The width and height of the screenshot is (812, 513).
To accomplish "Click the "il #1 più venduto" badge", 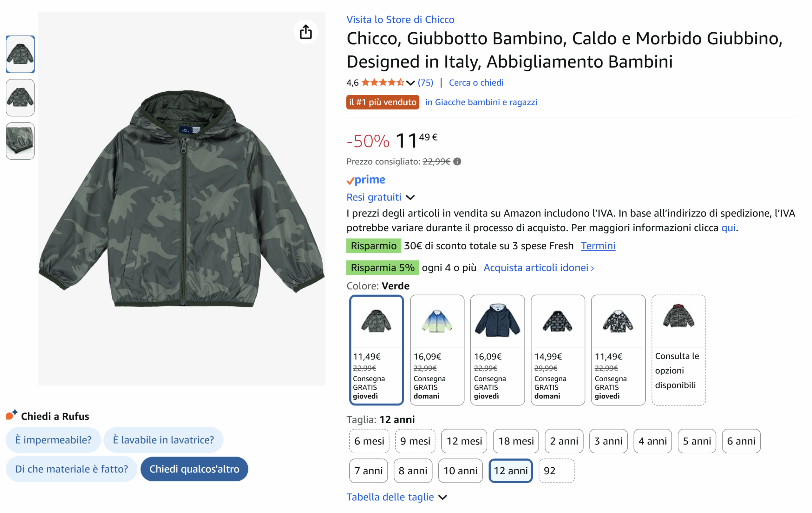I will (x=383, y=102).
